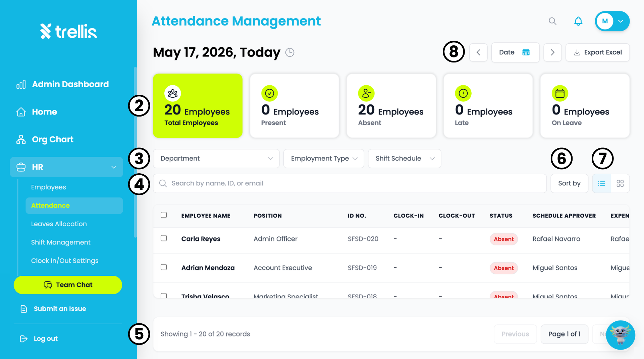The height and width of the screenshot is (359, 644).
Task: Click the search magnifier icon in header
Action: 552,21
